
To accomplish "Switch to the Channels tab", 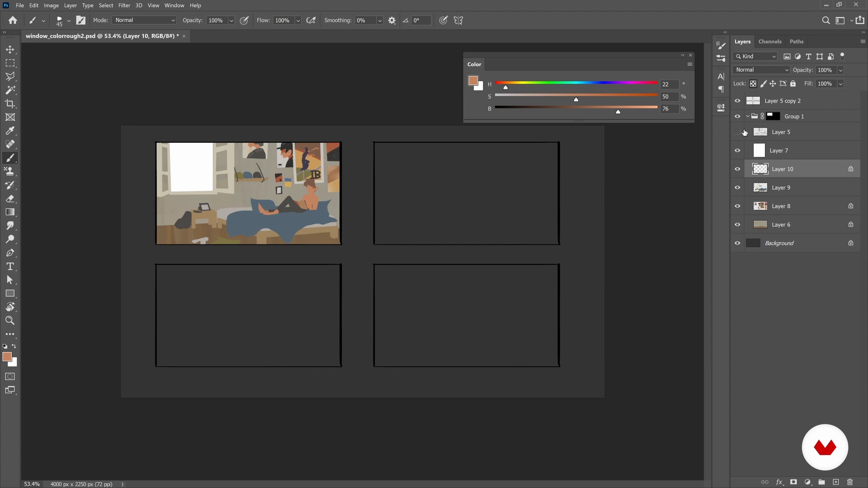I will pyautogui.click(x=769, y=42).
